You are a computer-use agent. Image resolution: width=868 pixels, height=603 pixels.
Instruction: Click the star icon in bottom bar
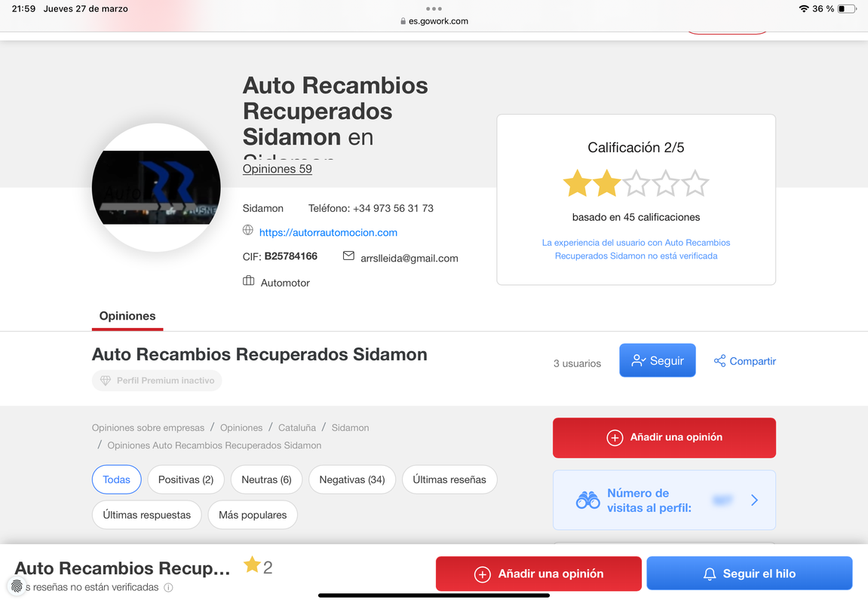tap(252, 565)
